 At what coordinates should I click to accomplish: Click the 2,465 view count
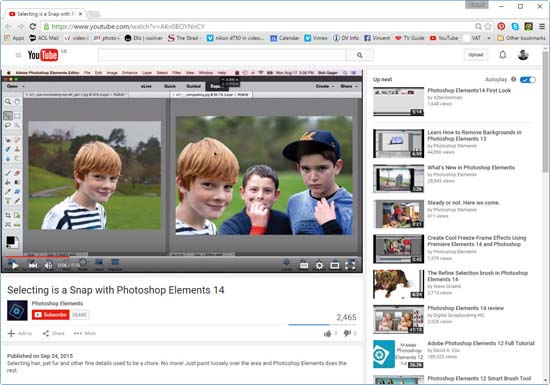346,317
